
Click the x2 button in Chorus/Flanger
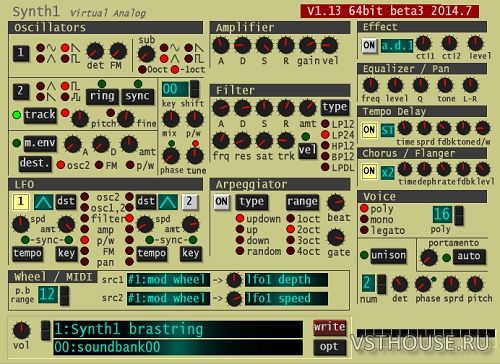coord(388,172)
